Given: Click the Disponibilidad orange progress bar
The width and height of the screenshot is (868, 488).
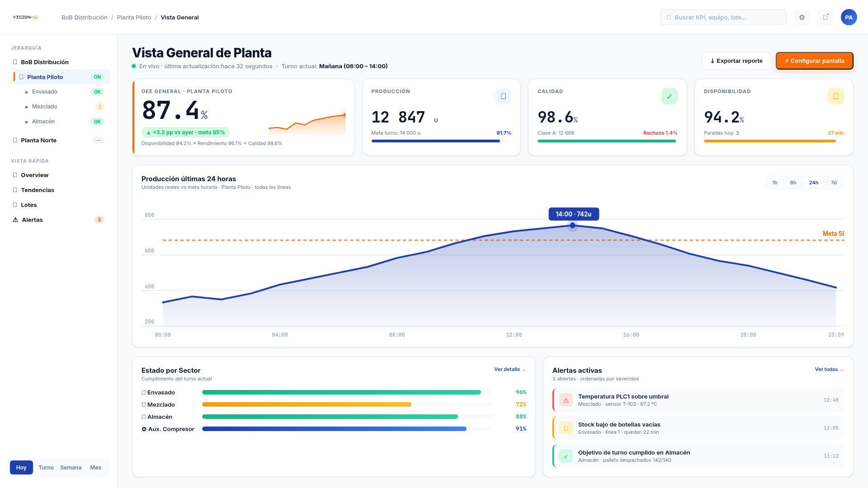Looking at the screenshot, I should point(774,141).
